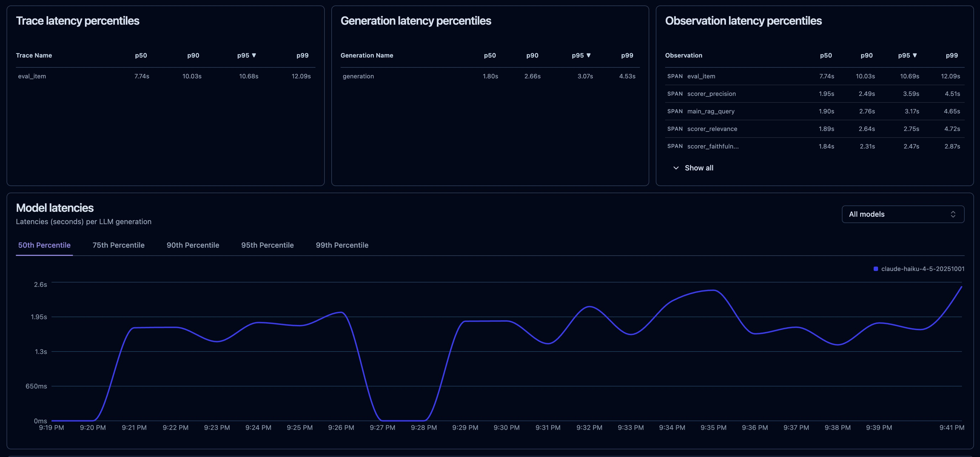Click the chevron icon beside Show all
Screen dimensions: 980x457
tap(676, 168)
